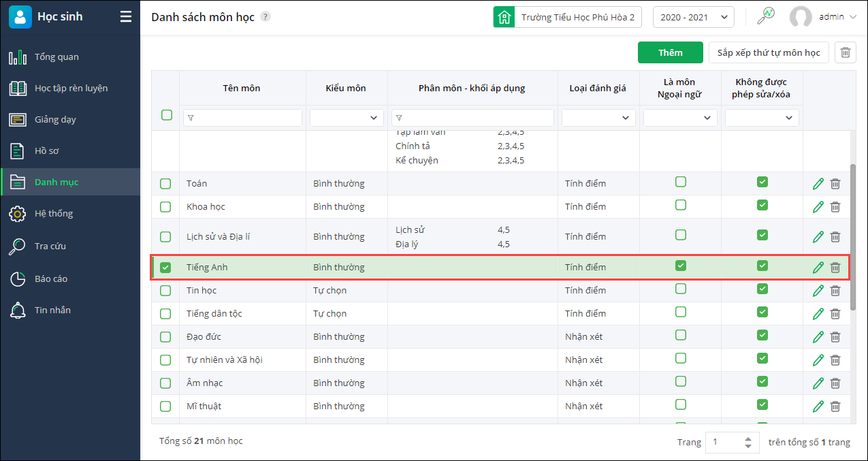
Task: Expand the Kiểu môn filter dropdown
Action: tap(347, 118)
